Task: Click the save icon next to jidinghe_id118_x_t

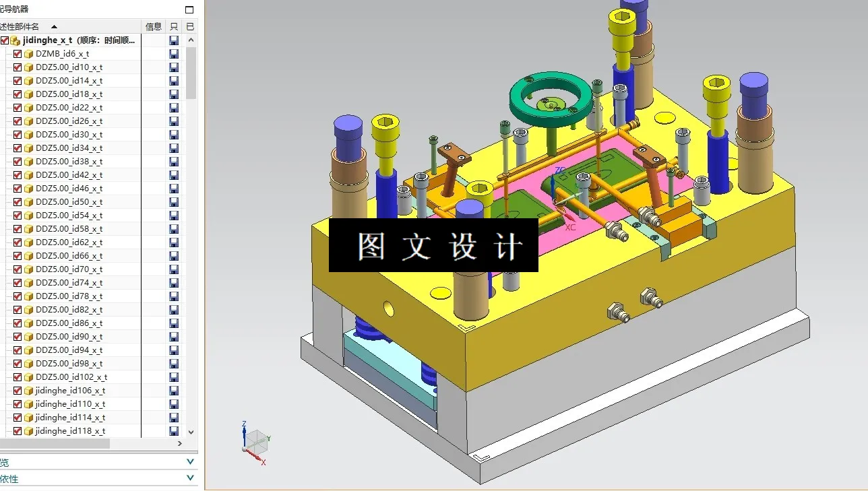Action: [175, 430]
